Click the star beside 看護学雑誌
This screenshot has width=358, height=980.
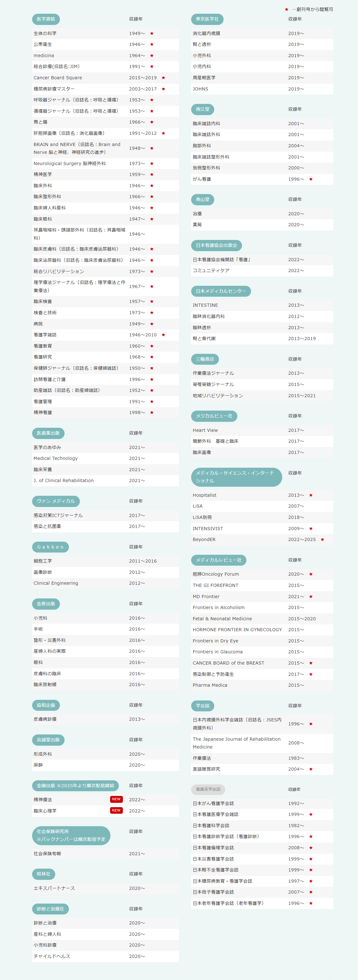pos(163,335)
